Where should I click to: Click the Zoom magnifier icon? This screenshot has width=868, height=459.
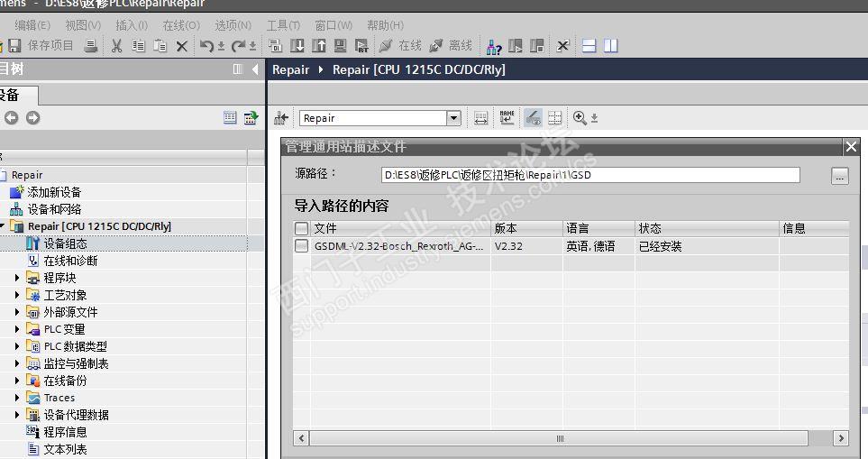click(x=580, y=117)
